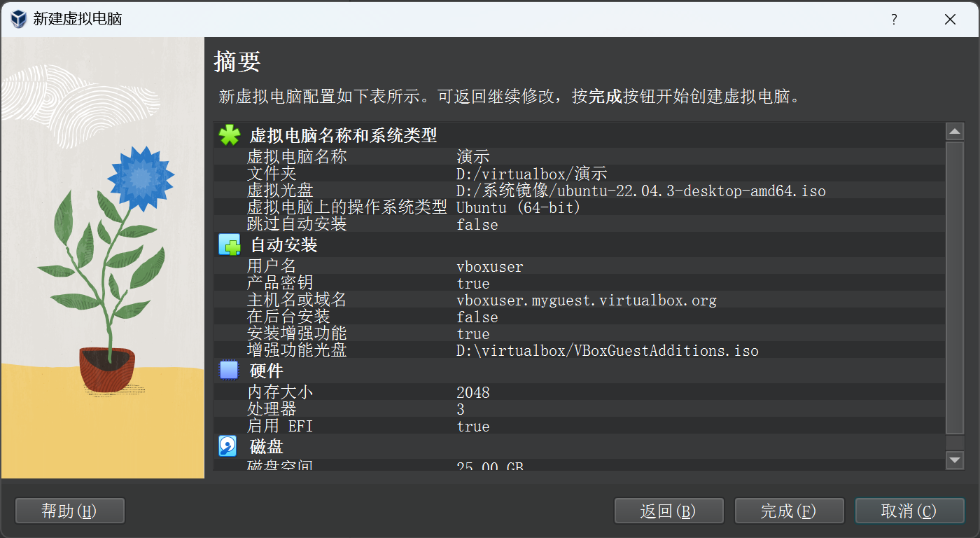Screen dimensions: 980x538
Task: Click the ubuntu-22.04.3-desktop-amd64.iso path
Action: (x=641, y=190)
